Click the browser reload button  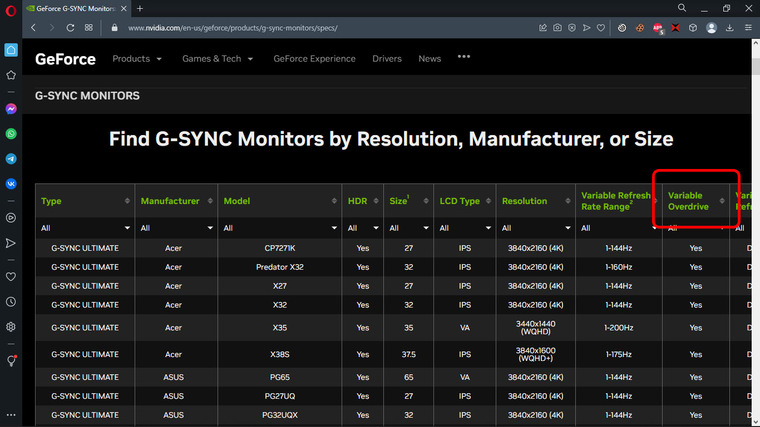pos(70,28)
